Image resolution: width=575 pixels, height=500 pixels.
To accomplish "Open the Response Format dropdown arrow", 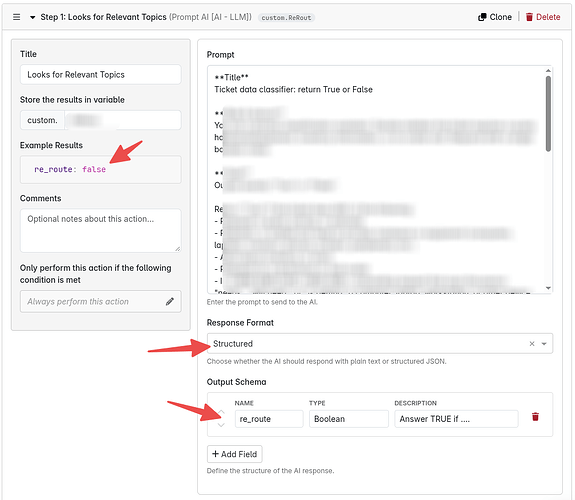I will click(544, 344).
